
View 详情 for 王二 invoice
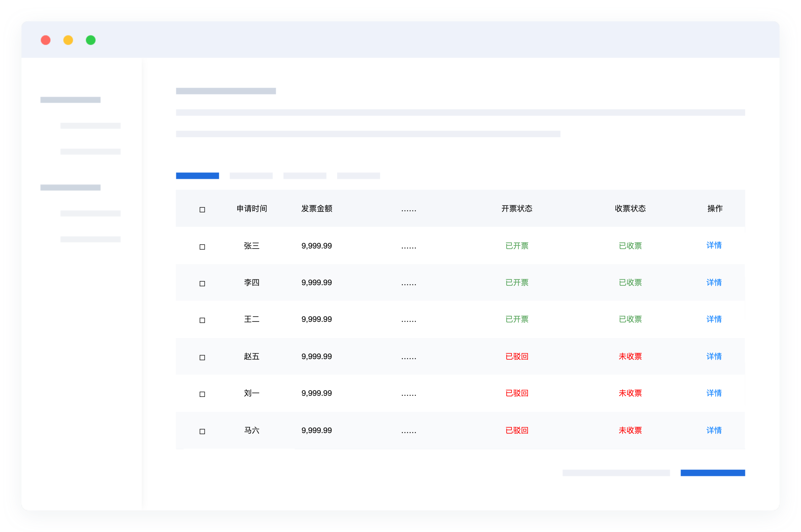click(x=714, y=319)
